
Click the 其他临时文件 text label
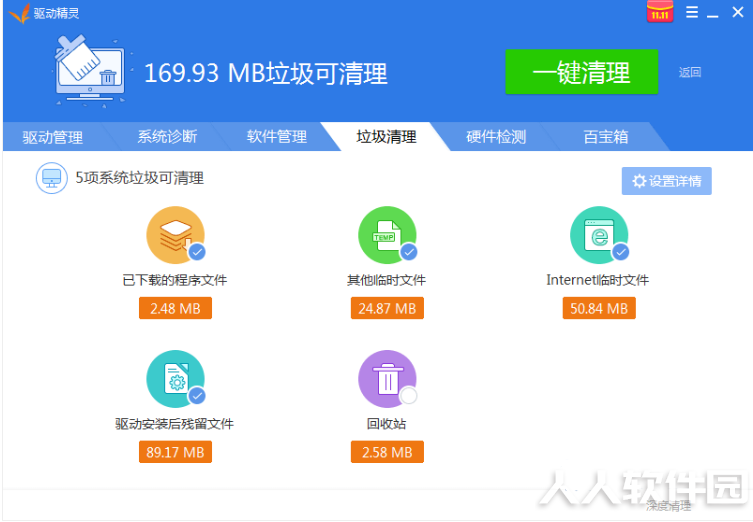pyautogui.click(x=387, y=280)
